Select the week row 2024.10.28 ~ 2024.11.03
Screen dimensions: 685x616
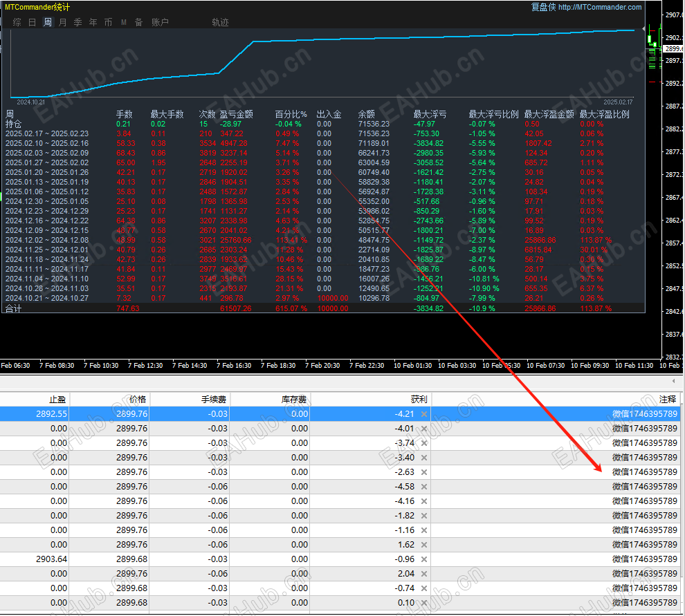[x=323, y=288]
